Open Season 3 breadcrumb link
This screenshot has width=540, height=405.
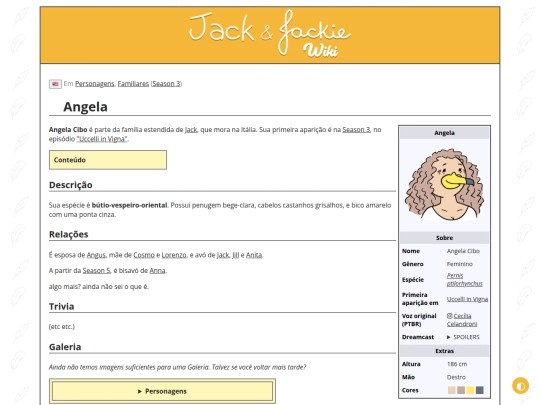166,84
